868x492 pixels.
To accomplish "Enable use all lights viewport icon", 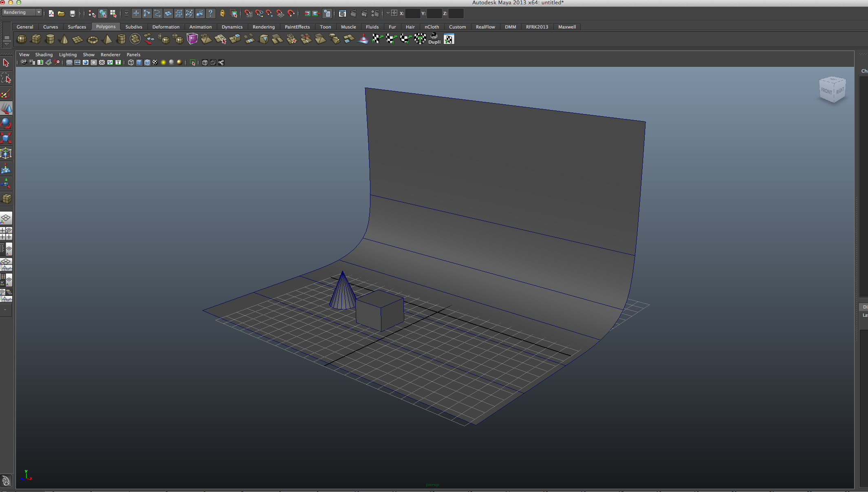I will 163,62.
